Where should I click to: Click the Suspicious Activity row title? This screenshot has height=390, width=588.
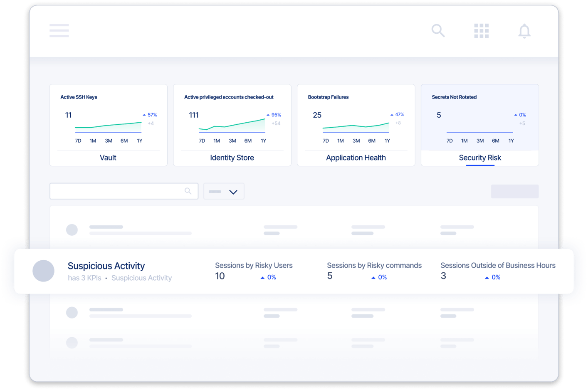tap(106, 266)
